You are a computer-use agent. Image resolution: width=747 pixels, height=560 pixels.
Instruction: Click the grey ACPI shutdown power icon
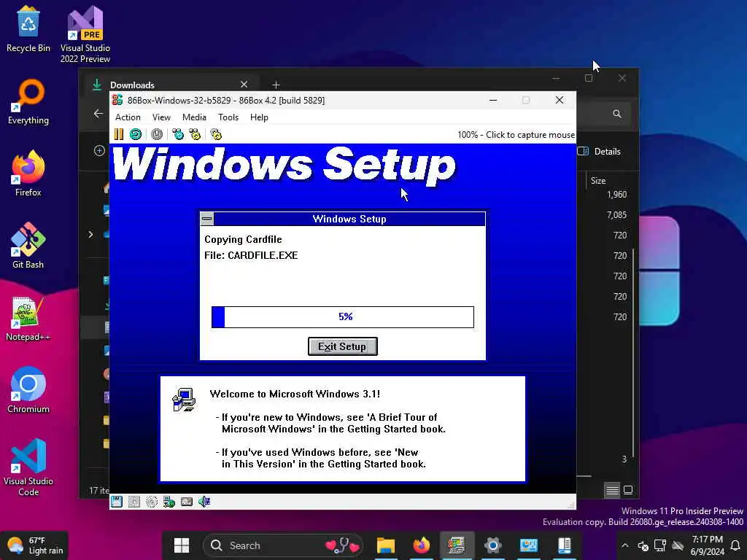(157, 134)
